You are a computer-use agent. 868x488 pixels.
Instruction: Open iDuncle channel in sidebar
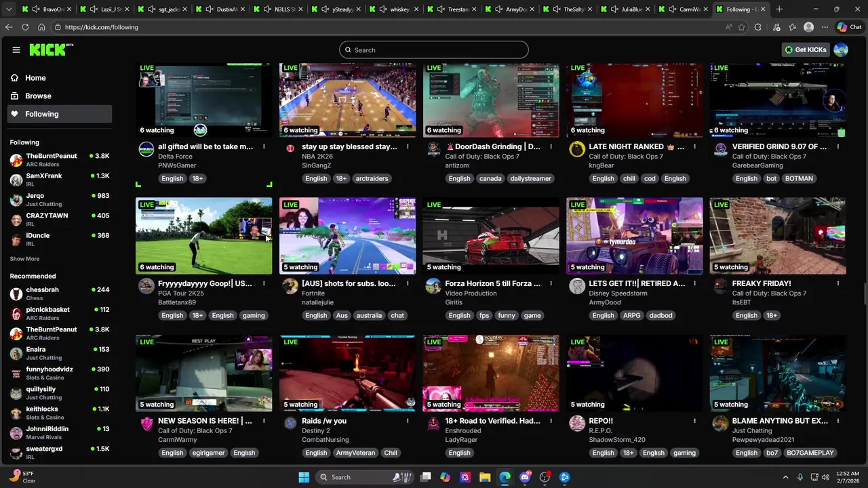coord(60,239)
